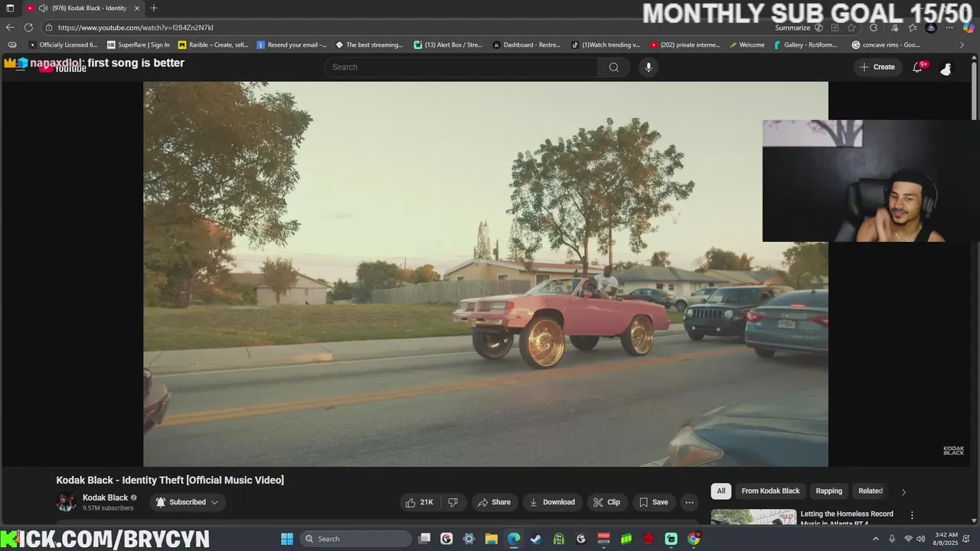Open Letting the Homeless Record video thumbnail
980x551 pixels.
753,517
